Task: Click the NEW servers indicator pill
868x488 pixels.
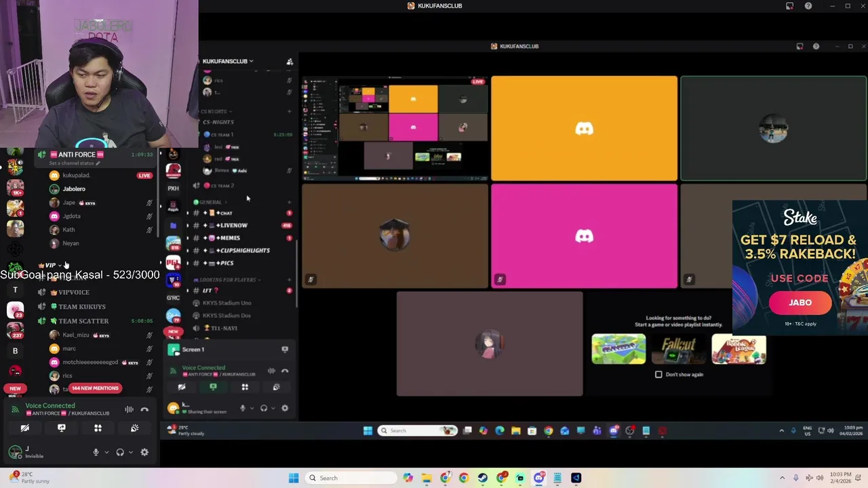Action: pos(15,388)
